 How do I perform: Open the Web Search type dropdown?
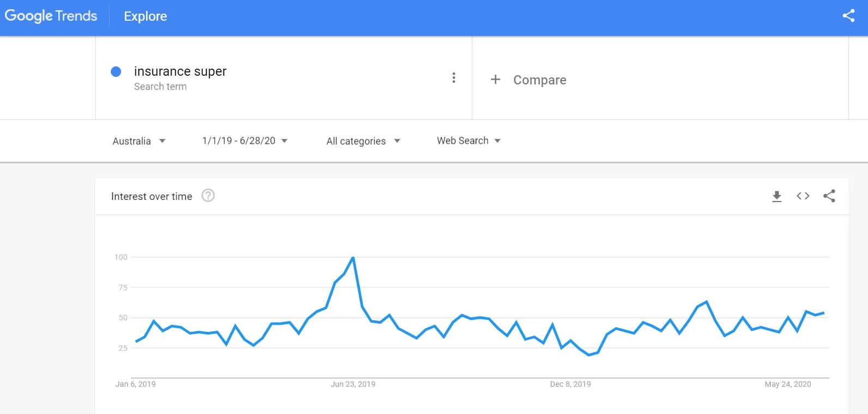(x=468, y=141)
